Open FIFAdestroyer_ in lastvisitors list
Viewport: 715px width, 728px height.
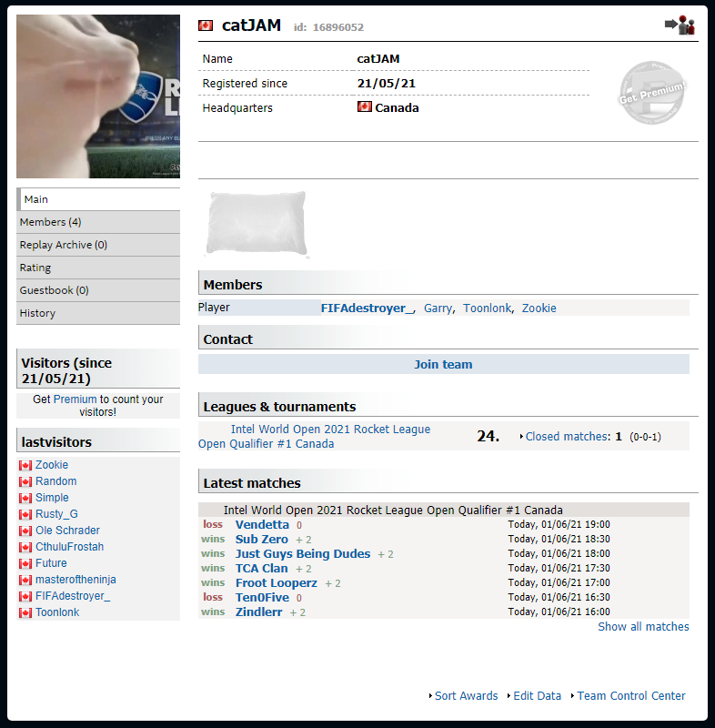click(x=73, y=596)
